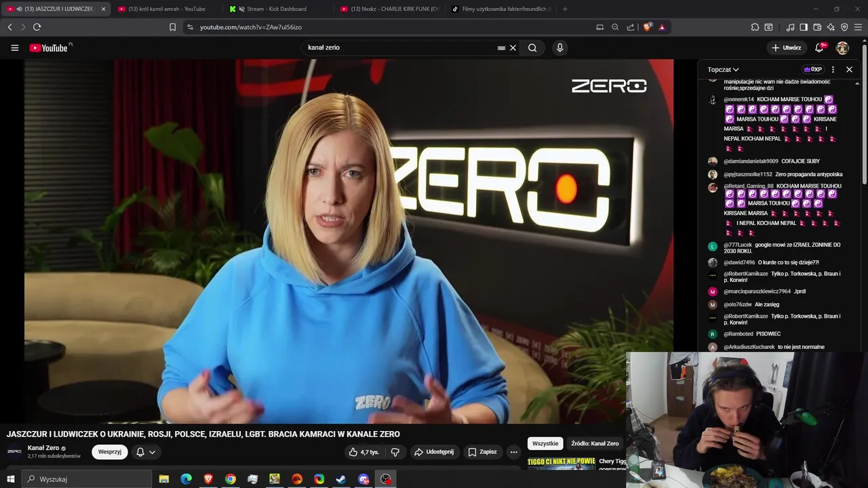
Task: Open the site settings icon beside URL
Action: (x=190, y=27)
